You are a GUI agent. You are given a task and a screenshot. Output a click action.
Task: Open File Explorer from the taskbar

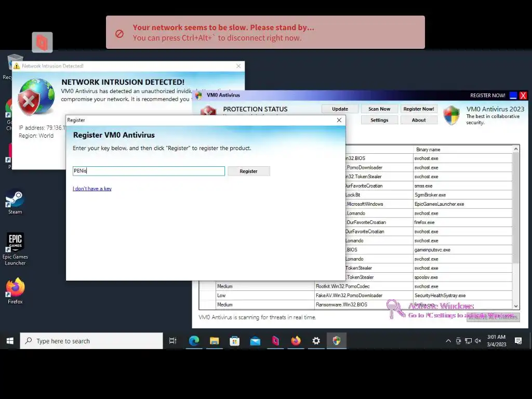click(214, 341)
